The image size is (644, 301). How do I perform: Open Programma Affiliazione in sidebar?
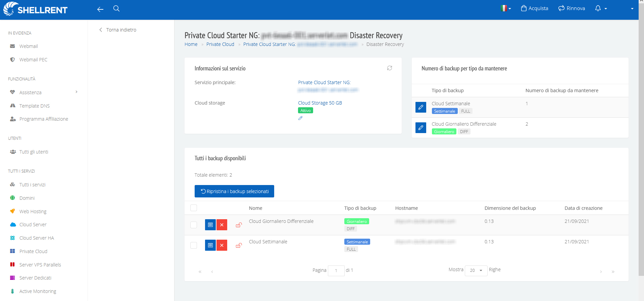(44, 119)
